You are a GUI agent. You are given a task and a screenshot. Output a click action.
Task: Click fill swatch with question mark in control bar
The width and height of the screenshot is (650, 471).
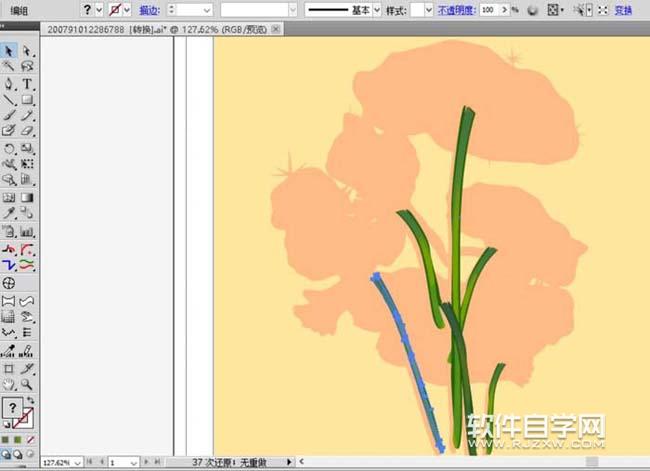click(87, 10)
